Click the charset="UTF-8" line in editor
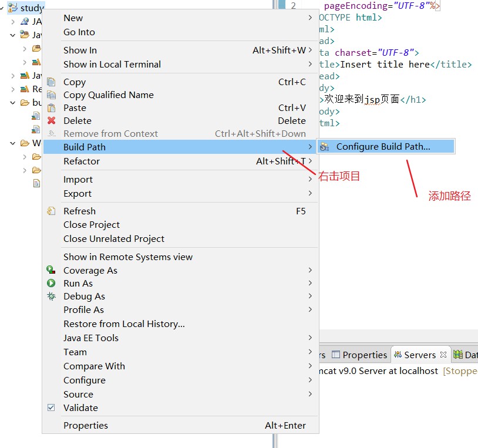478x448 pixels. click(x=369, y=53)
